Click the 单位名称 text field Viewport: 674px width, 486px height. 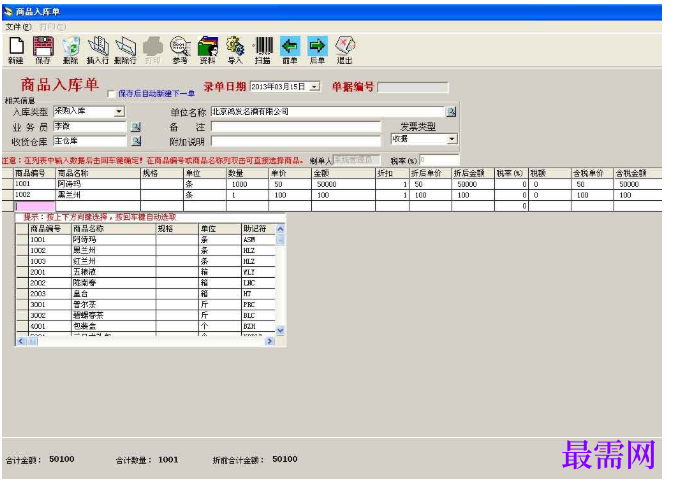click(328, 112)
